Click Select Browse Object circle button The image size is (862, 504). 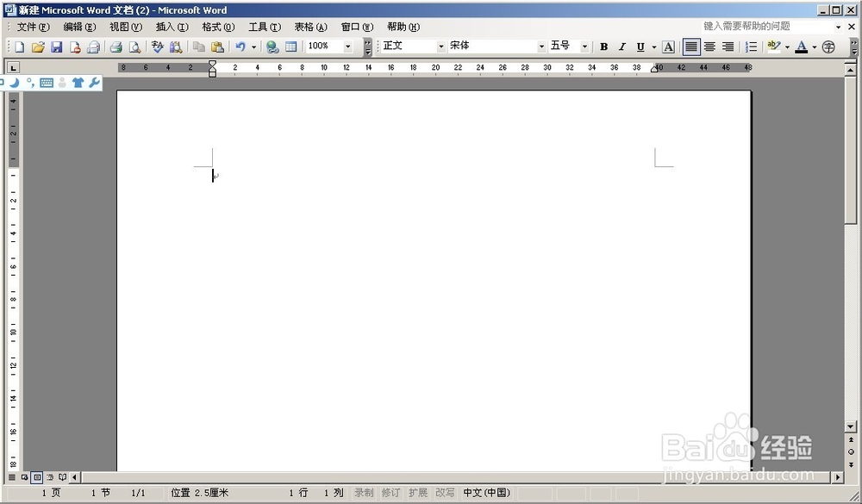851,451
